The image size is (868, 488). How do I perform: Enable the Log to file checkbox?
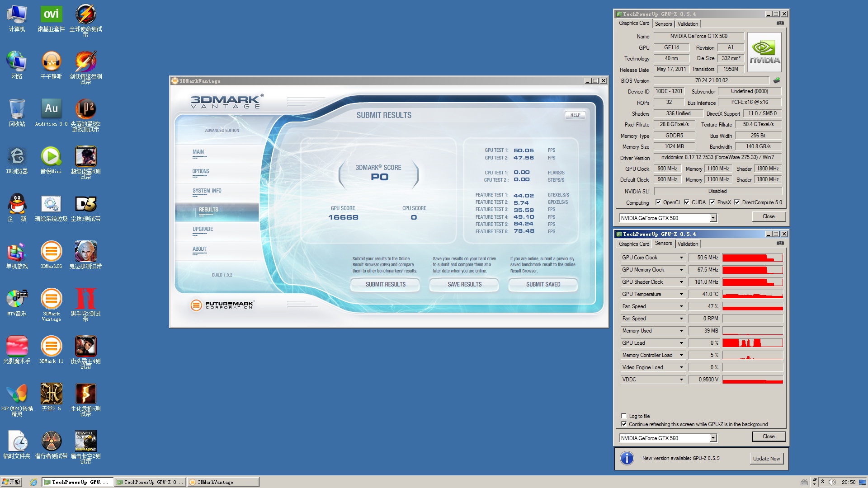(x=624, y=416)
